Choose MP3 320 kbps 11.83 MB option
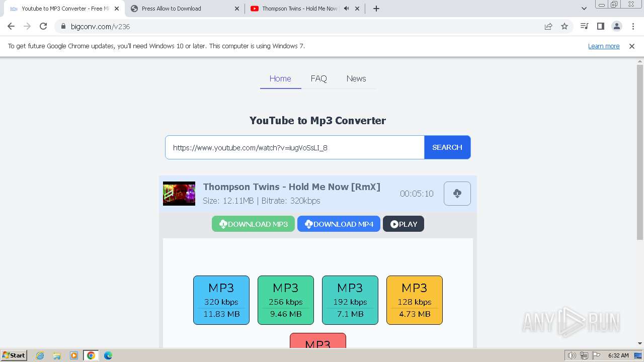 [221, 300]
